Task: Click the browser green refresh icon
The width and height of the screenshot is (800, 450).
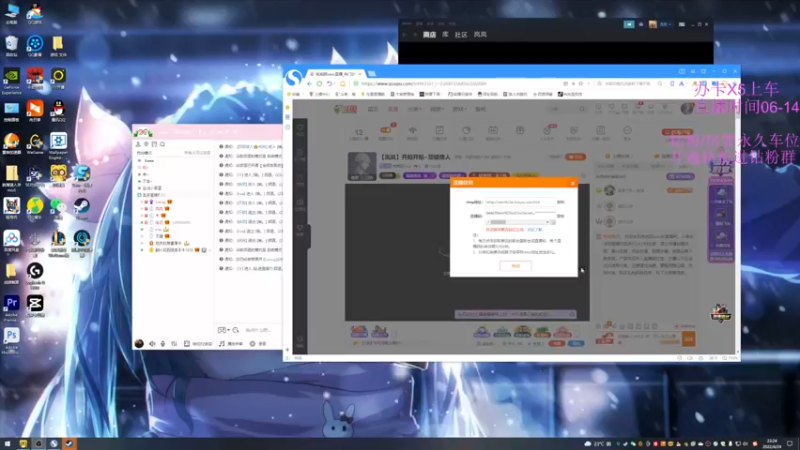Action: pyautogui.click(x=319, y=84)
